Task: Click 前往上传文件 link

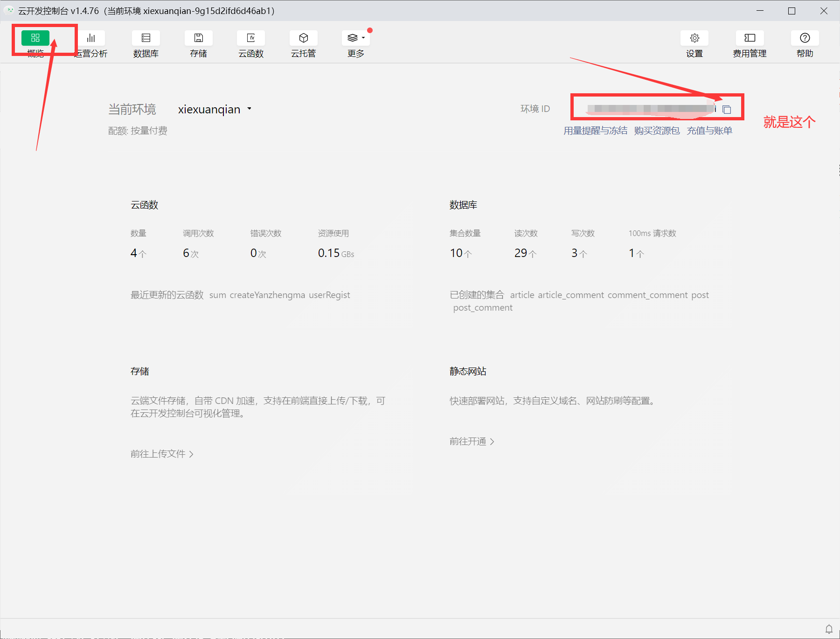Action: tap(162, 454)
